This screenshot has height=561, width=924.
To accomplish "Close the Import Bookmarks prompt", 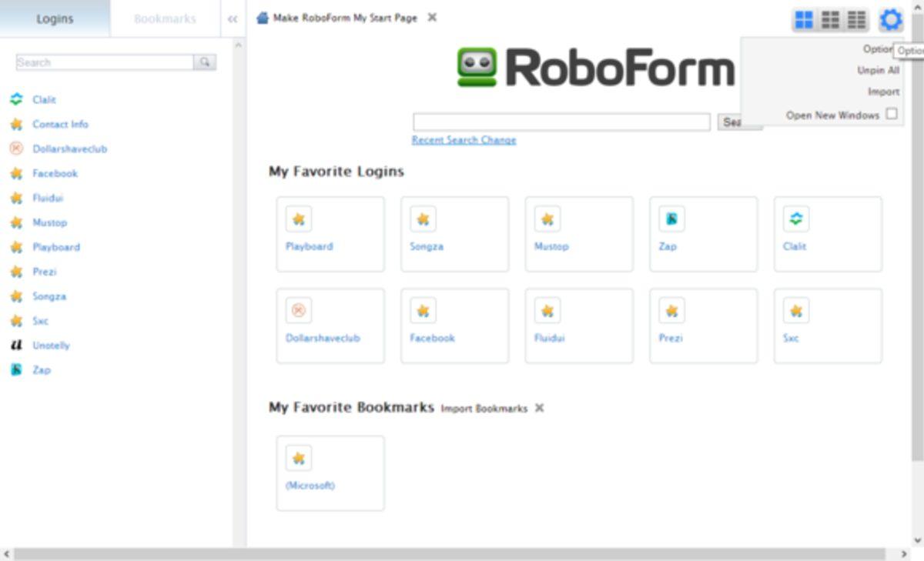I will [539, 408].
